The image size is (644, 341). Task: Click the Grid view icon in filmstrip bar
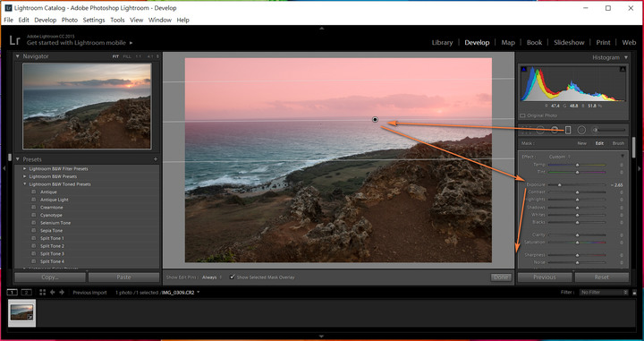42,292
